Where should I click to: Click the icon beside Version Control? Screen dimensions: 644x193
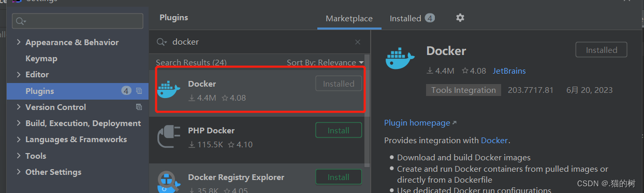pyautogui.click(x=139, y=107)
